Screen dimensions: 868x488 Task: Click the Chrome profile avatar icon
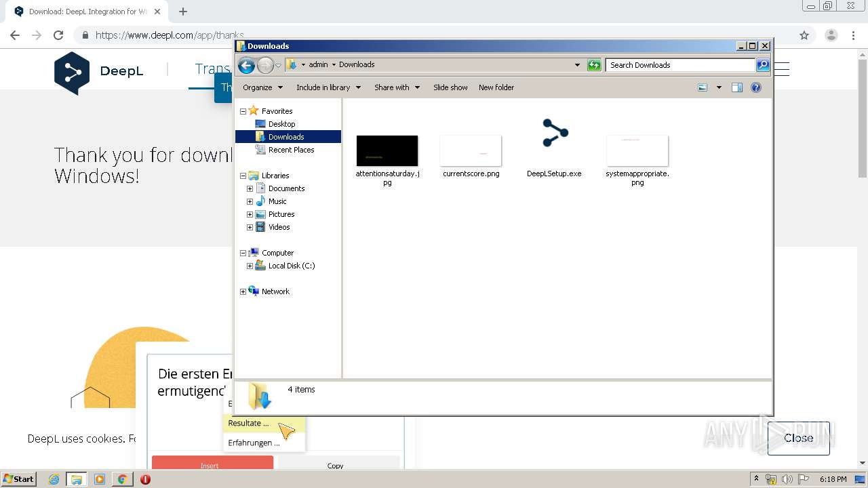click(x=831, y=35)
